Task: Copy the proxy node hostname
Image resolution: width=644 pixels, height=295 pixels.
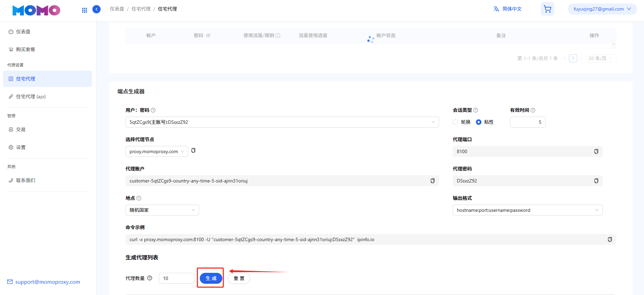Action: (x=193, y=150)
